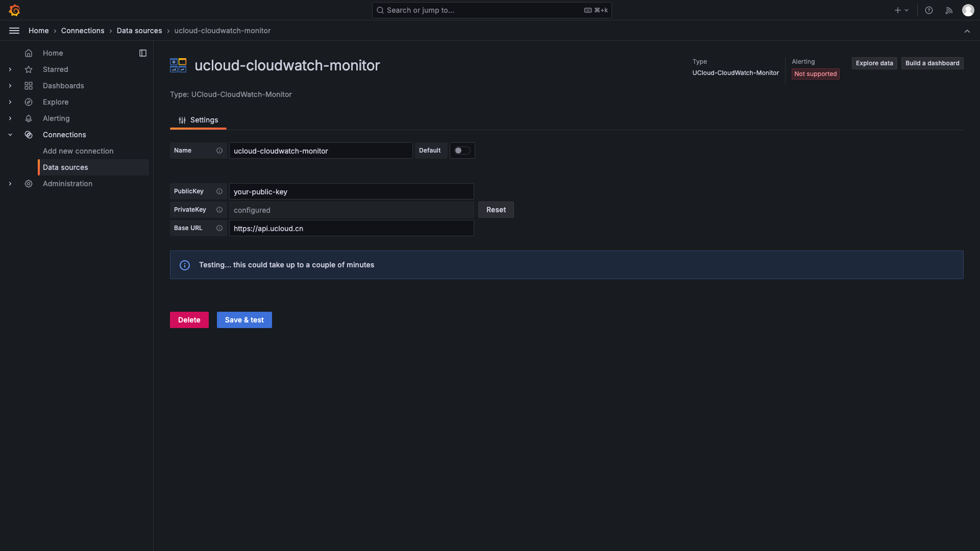Go to Data sources breadcrumb link
The width and height of the screenshot is (980, 551).
pos(139,31)
